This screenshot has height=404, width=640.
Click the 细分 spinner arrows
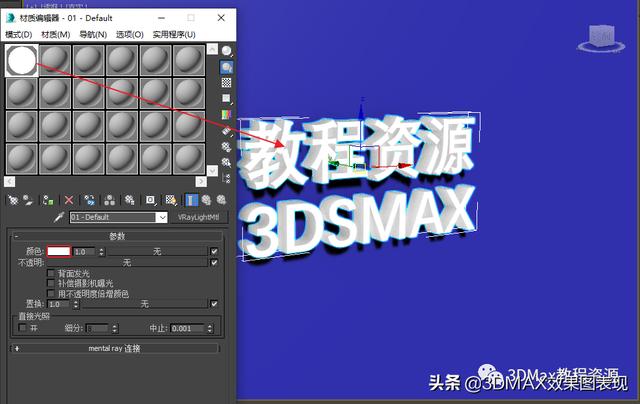[115, 328]
